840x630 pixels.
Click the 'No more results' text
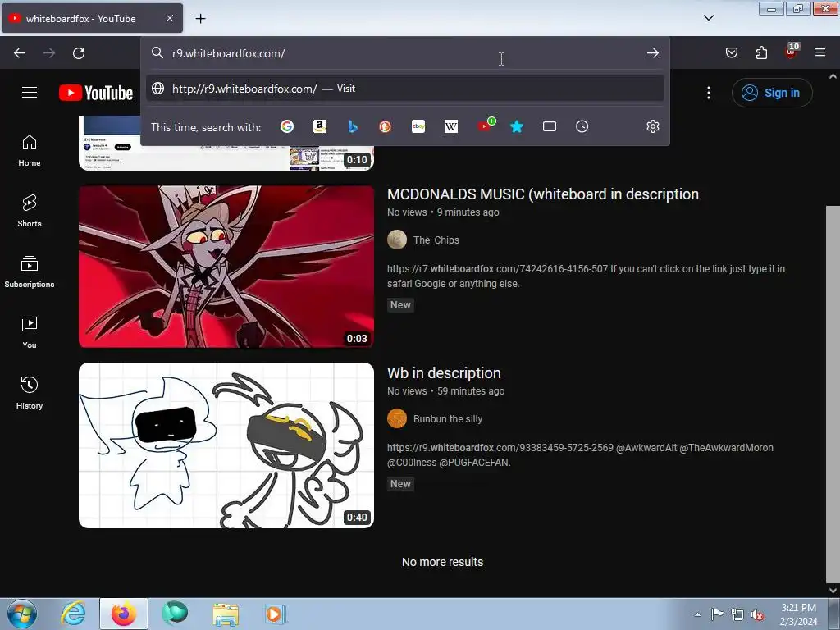tap(442, 562)
